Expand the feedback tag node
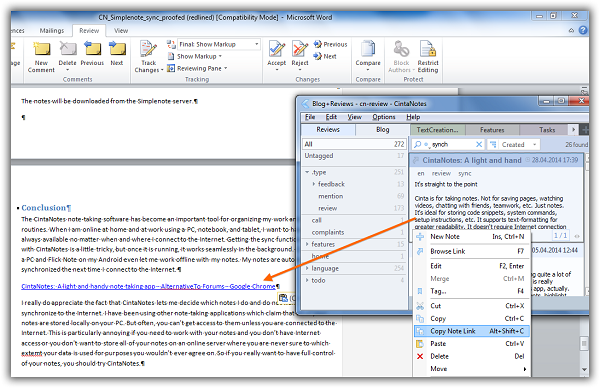This screenshot has width=600, height=388. (x=314, y=184)
